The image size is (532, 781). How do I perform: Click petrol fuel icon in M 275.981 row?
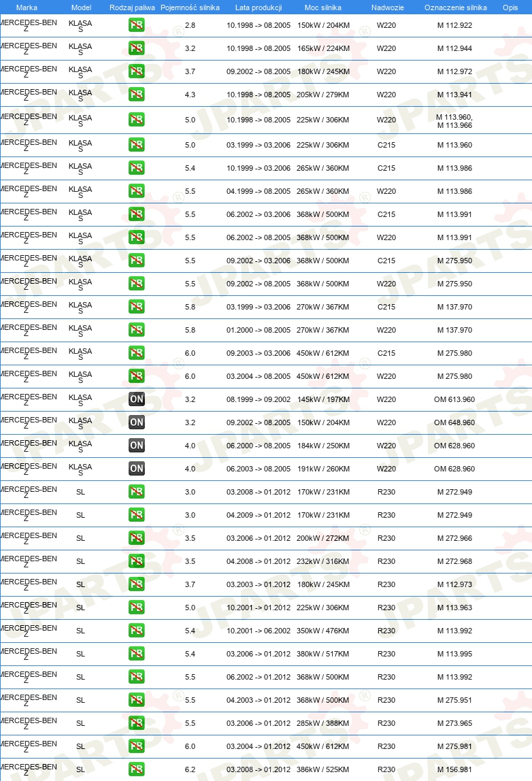click(137, 746)
